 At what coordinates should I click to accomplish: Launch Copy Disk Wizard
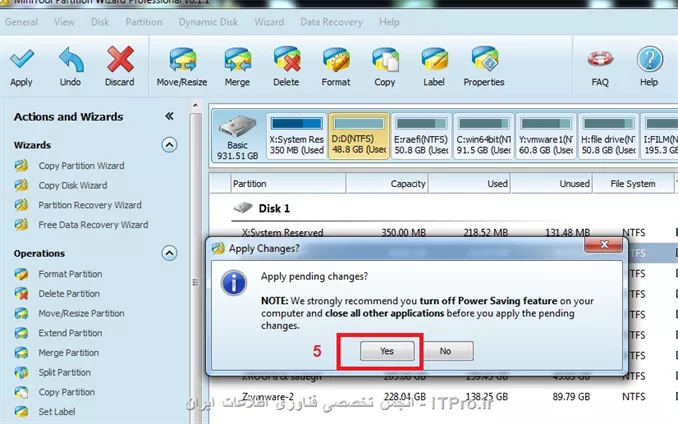[73, 185]
